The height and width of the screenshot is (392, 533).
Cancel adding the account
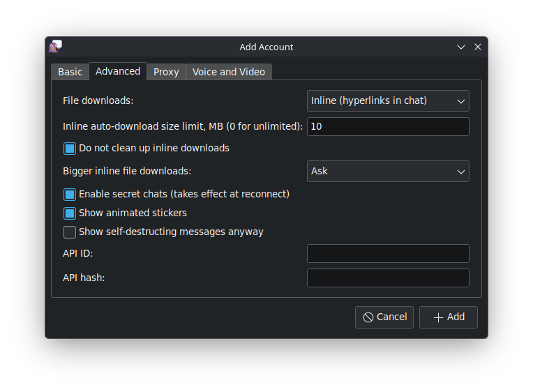click(384, 317)
